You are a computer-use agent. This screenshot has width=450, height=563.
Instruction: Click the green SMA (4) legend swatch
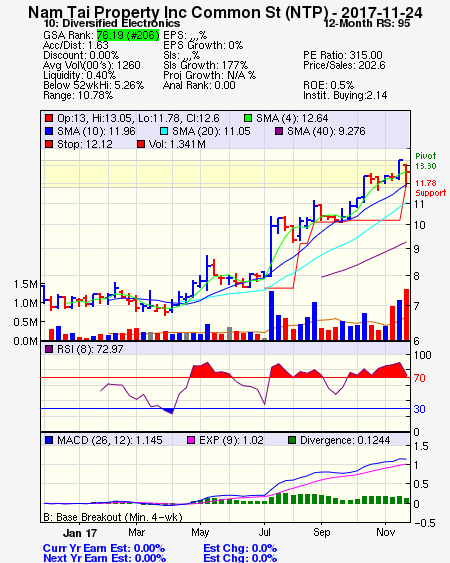[x=248, y=118]
